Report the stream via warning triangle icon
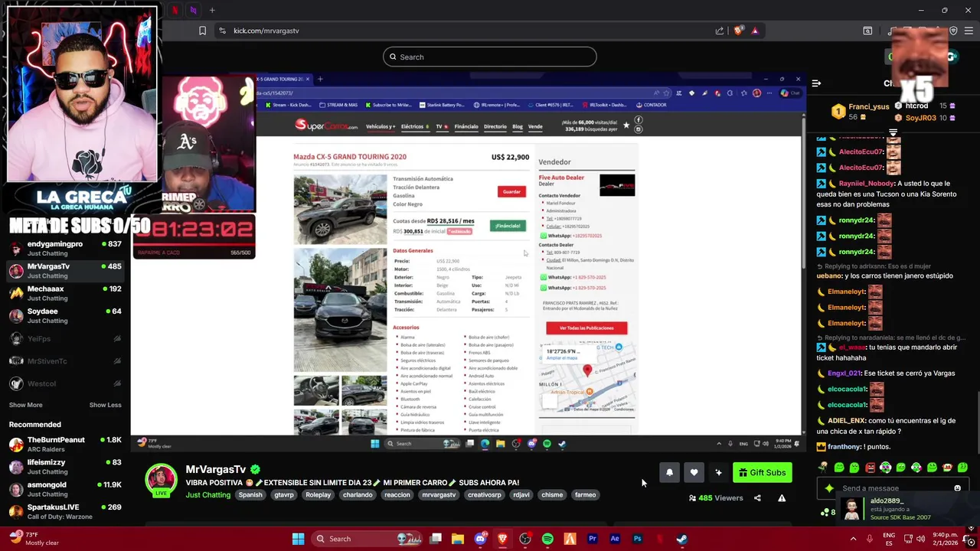The width and height of the screenshot is (980, 551). 782,498
